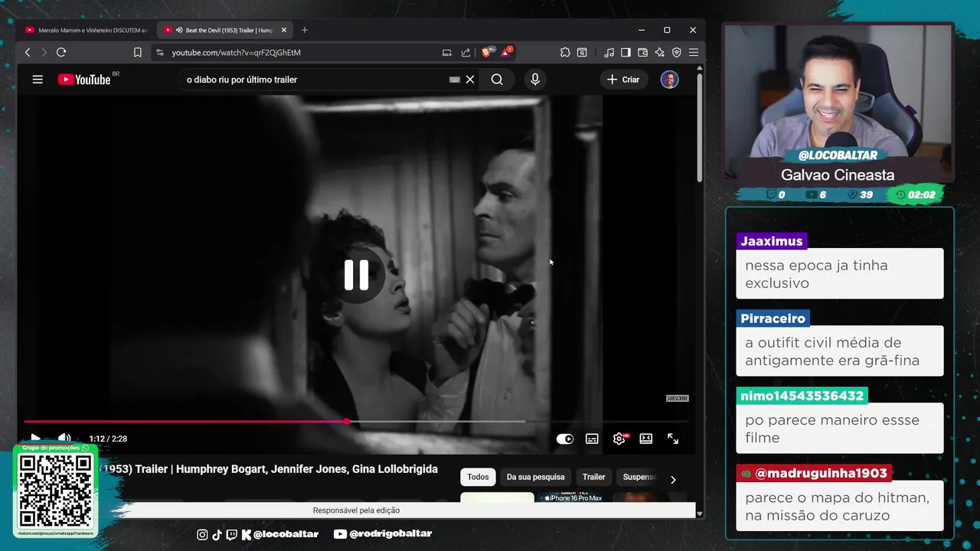This screenshot has height=551, width=980.
Task: Share this page from address bar
Action: pyautogui.click(x=465, y=52)
